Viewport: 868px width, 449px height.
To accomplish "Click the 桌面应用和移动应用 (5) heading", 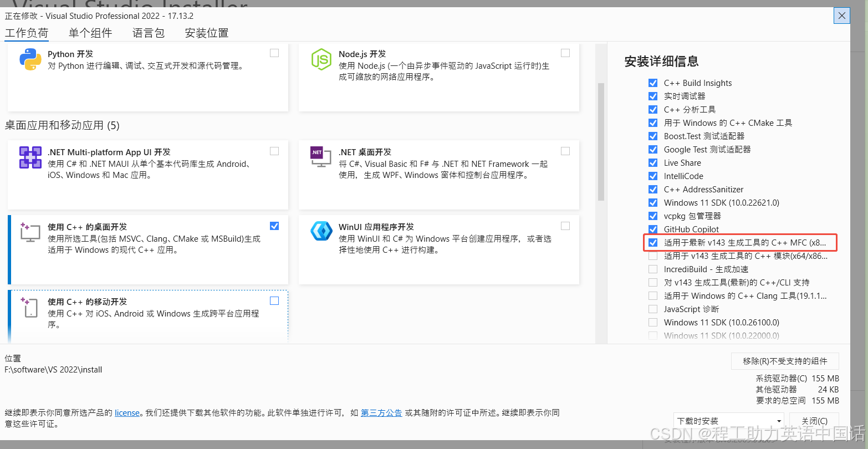I will coord(62,125).
